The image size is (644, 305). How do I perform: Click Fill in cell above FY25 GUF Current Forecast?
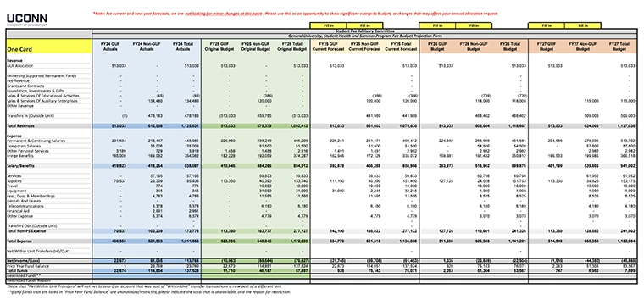[328, 25]
